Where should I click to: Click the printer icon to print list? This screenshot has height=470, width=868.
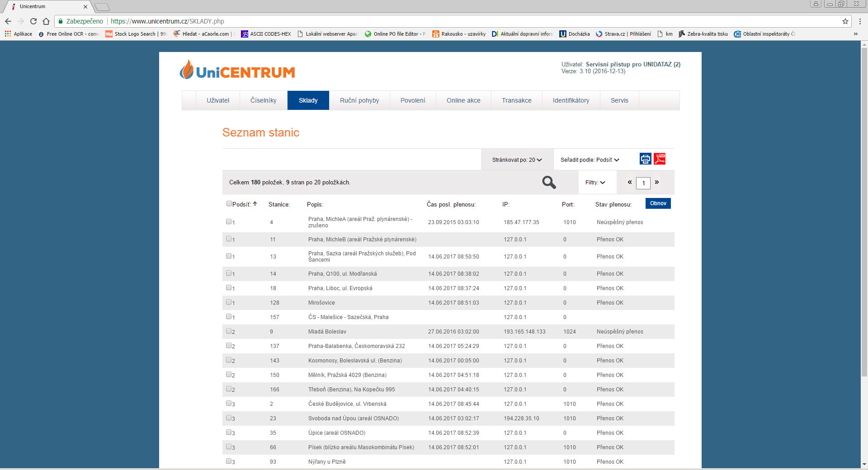[x=645, y=159]
